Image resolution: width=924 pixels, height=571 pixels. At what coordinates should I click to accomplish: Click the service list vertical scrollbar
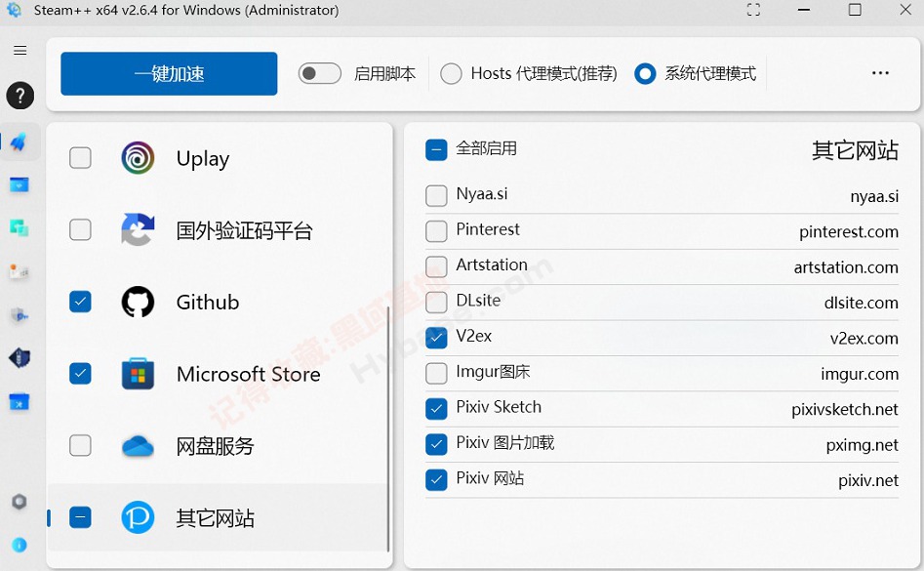click(387, 429)
